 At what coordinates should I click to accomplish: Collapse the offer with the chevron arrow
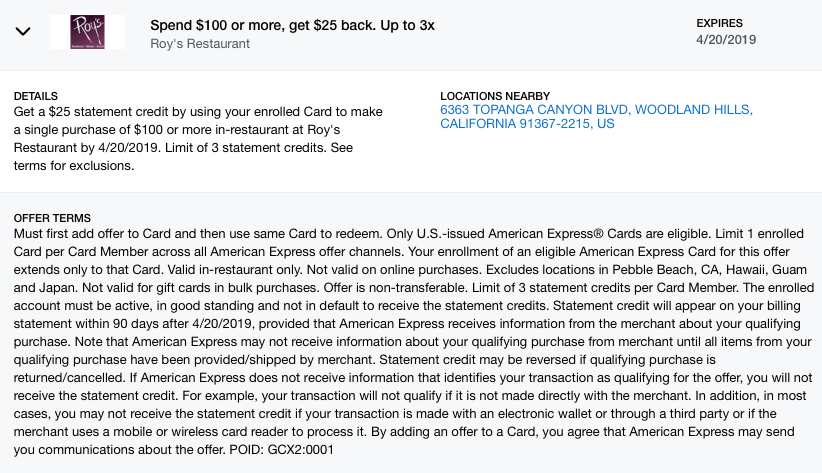pyautogui.click(x=23, y=31)
